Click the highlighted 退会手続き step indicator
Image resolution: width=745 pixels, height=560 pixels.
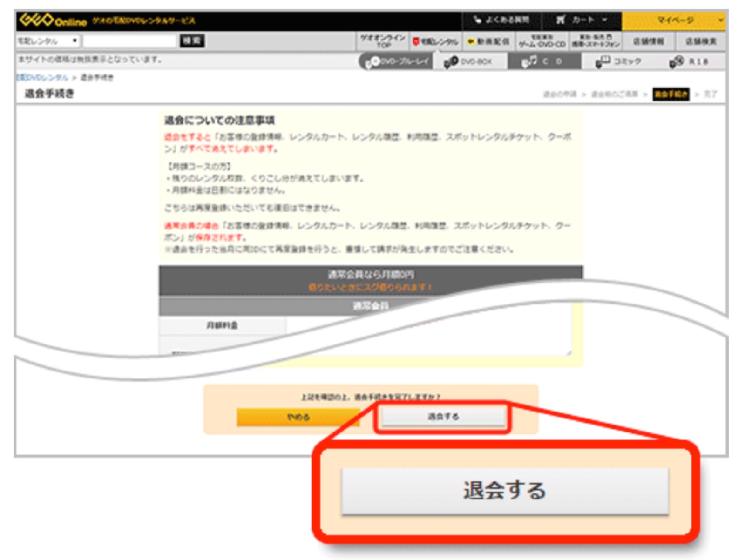pos(670,94)
